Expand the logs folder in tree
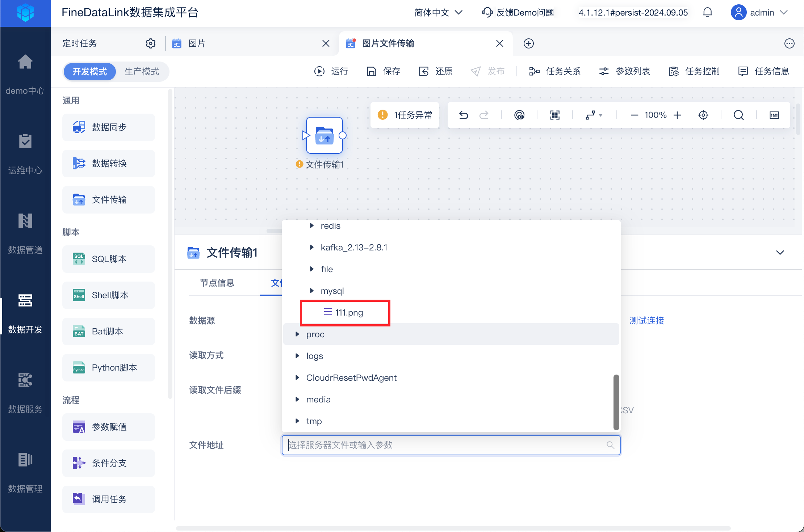This screenshot has width=804, height=532. pos(297,356)
